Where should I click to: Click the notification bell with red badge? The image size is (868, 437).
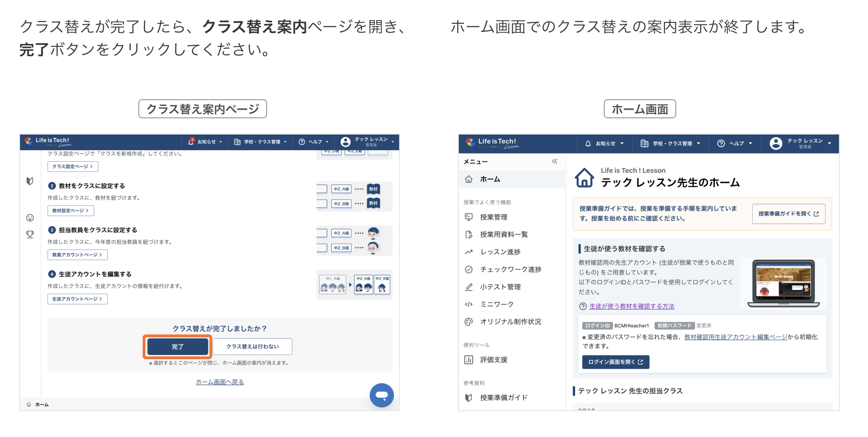[x=191, y=141]
